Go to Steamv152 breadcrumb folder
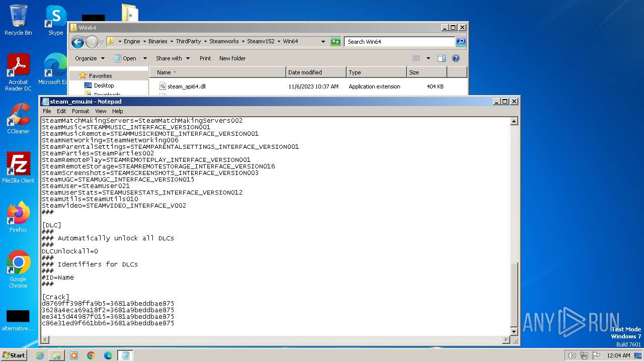 261,42
